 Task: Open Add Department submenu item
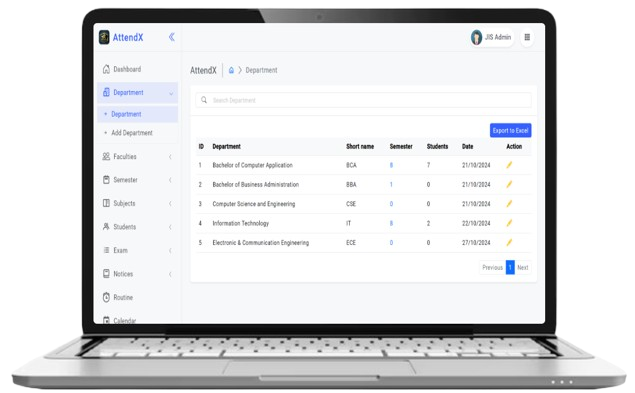pyautogui.click(x=132, y=133)
